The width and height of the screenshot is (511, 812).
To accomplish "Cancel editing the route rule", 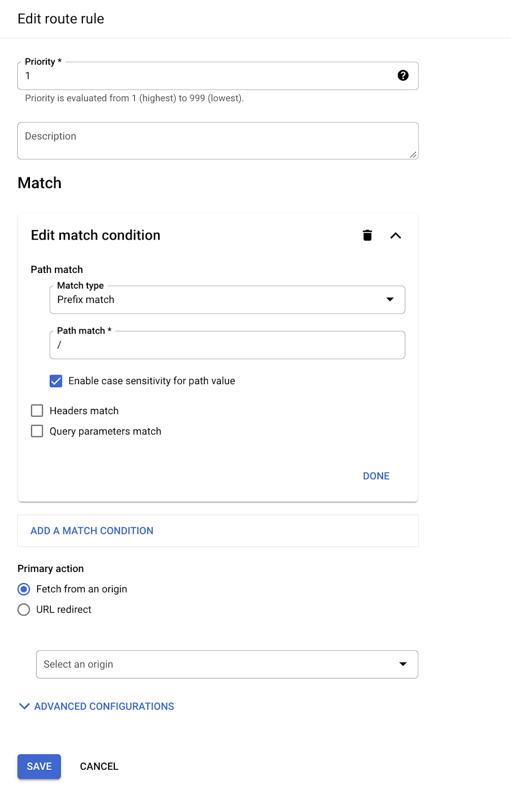I will coord(99,766).
